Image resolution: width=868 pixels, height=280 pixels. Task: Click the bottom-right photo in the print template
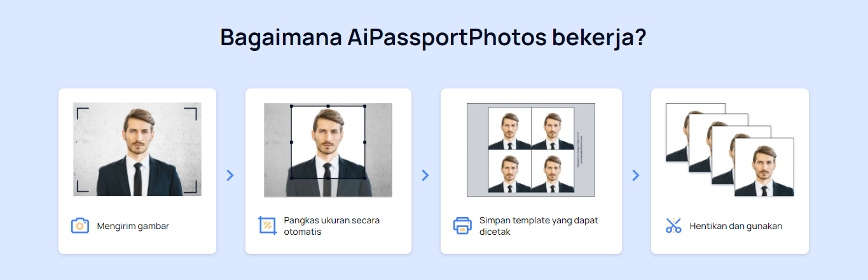pyautogui.click(x=553, y=171)
